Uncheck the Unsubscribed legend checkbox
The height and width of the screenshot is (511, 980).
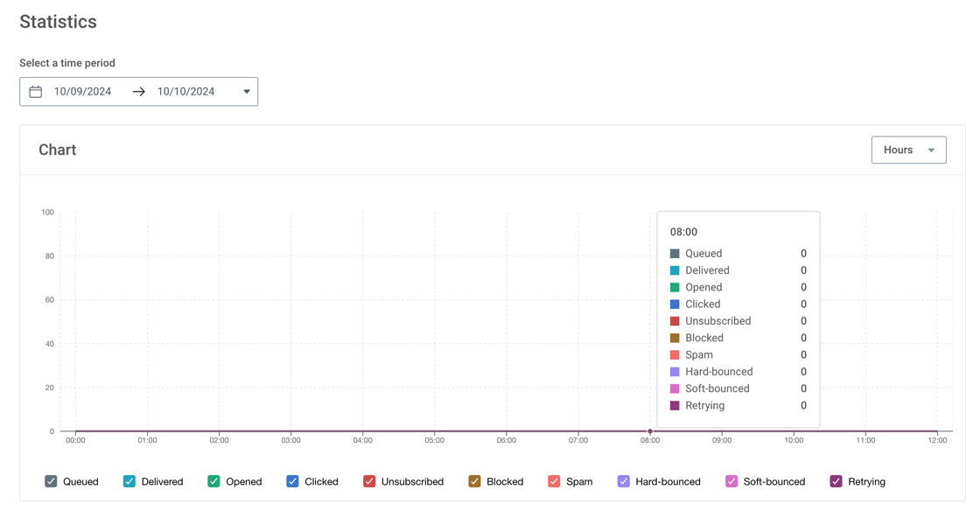(369, 481)
